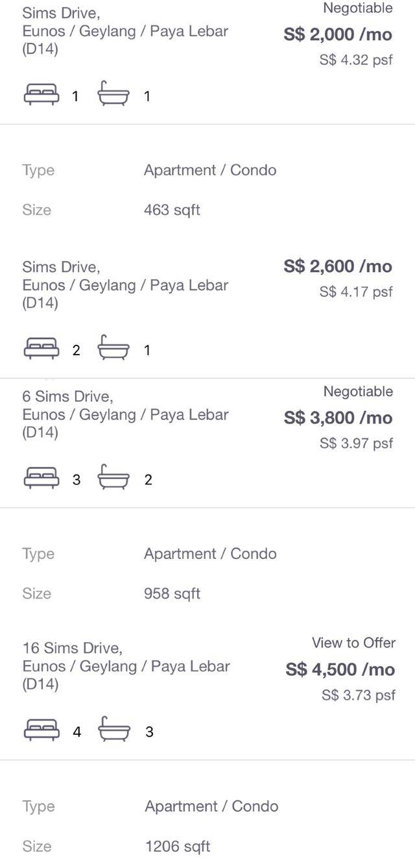Viewport: 415px width, 868px height.
Task: Click bathtub icon in 16 Sims Drive listing
Action: 114,731
